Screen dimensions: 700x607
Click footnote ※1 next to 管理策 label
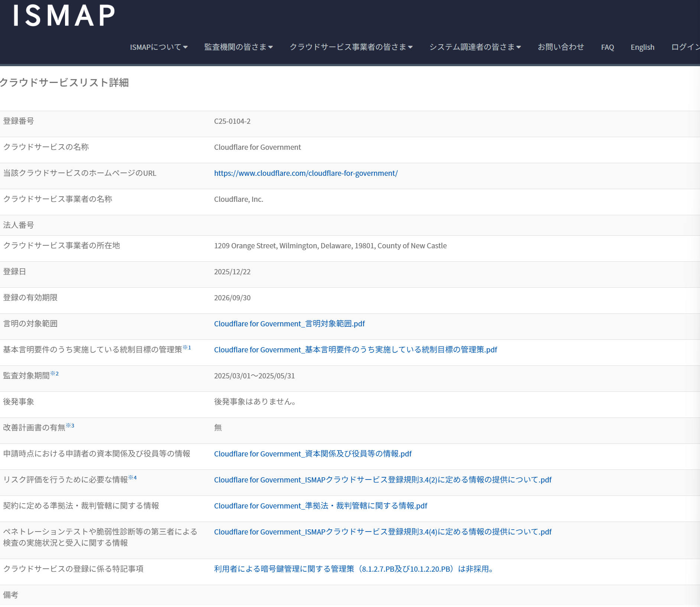pyautogui.click(x=187, y=348)
